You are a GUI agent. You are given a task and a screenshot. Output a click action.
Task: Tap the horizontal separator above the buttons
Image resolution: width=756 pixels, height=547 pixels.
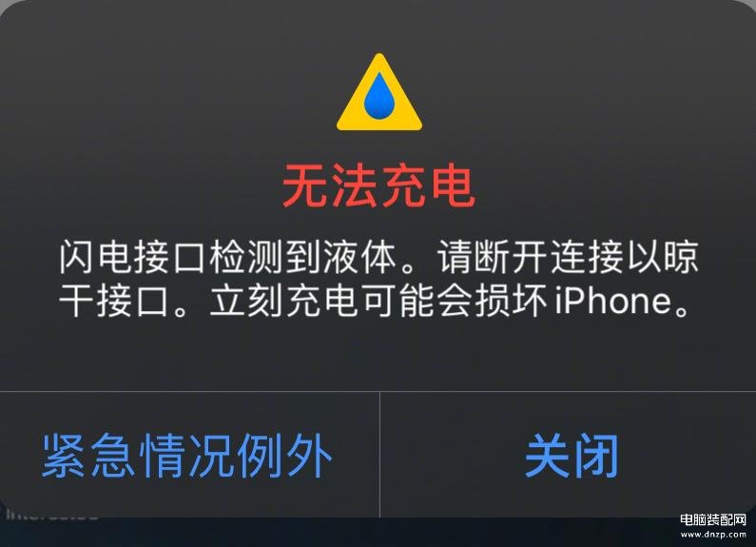pos(378,392)
